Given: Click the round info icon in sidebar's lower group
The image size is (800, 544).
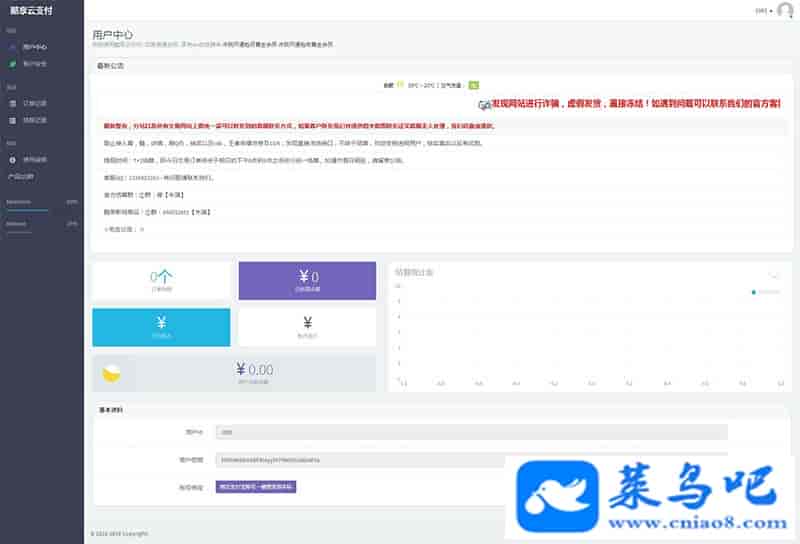Looking at the screenshot, I should pyautogui.click(x=12, y=160).
